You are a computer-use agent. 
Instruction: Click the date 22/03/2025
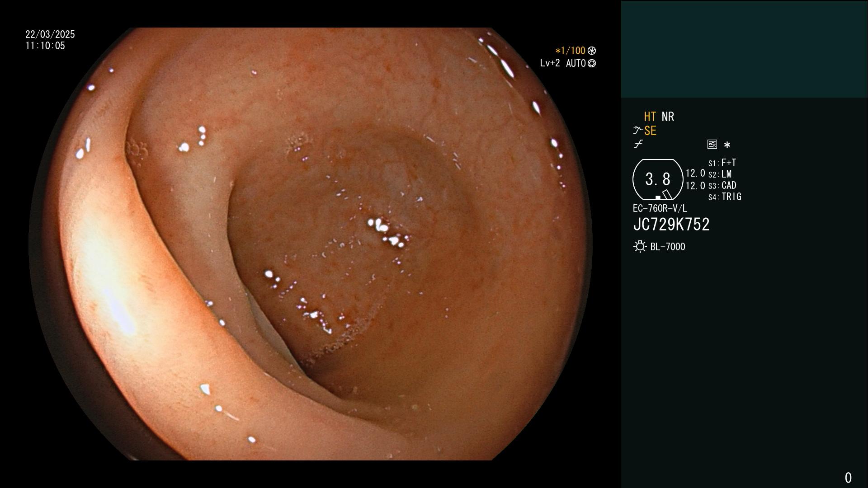50,34
